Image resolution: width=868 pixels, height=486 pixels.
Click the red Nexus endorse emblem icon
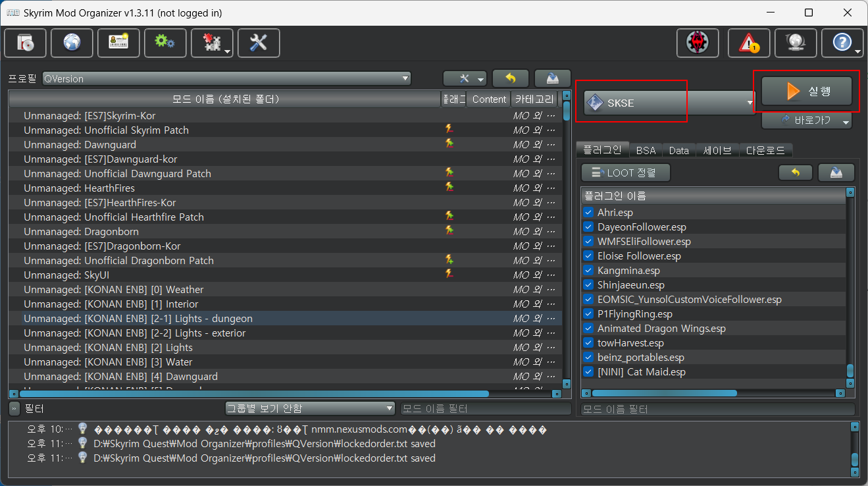[x=698, y=43]
